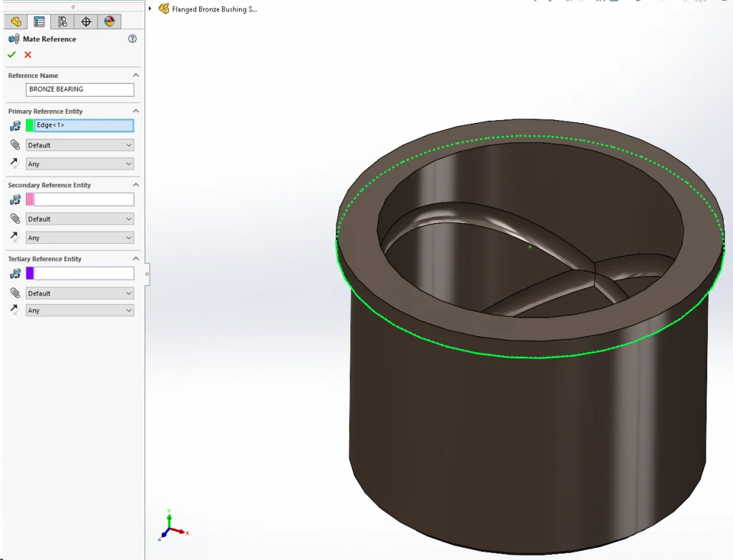Screen dimensions: 733x560
Task: Switch to the PropertyManager tab
Action: 39,21
